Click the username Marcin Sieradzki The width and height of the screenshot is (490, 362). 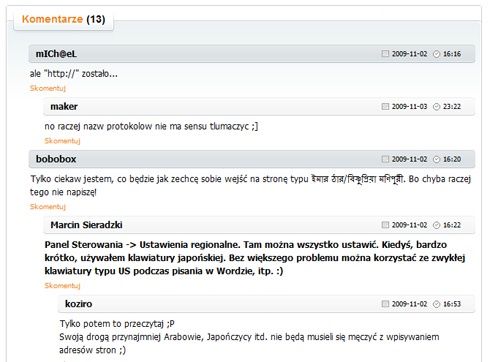point(86,225)
